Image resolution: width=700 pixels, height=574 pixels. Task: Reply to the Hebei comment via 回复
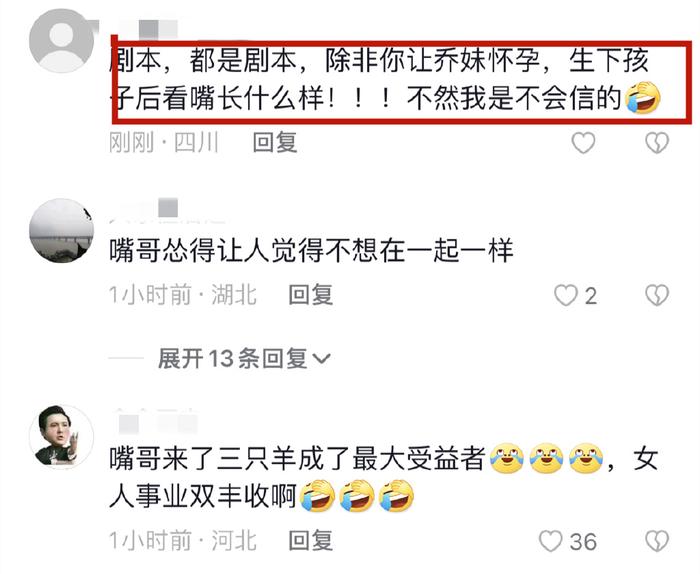[x=311, y=541]
